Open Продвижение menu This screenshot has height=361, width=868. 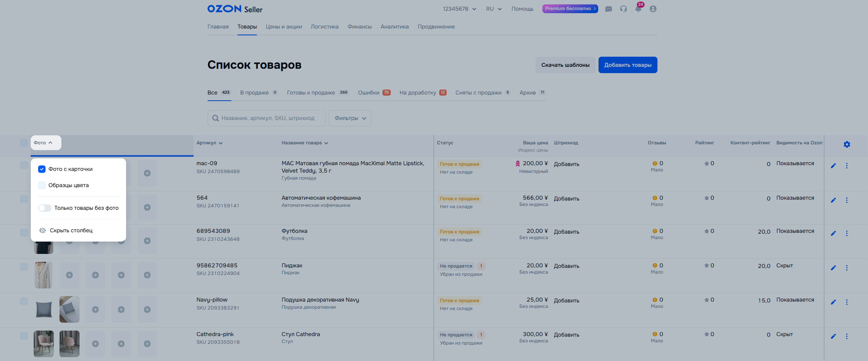pos(436,27)
